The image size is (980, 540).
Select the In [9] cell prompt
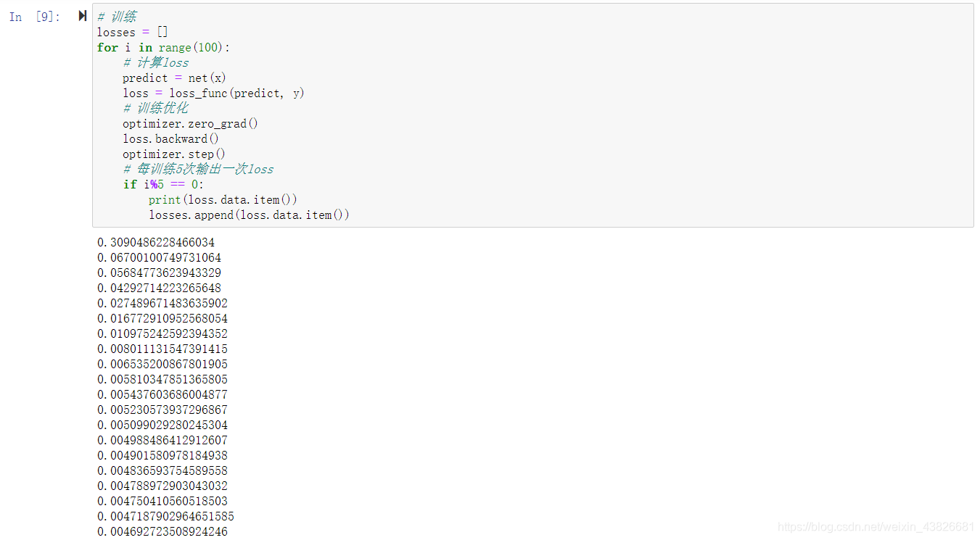click(35, 17)
